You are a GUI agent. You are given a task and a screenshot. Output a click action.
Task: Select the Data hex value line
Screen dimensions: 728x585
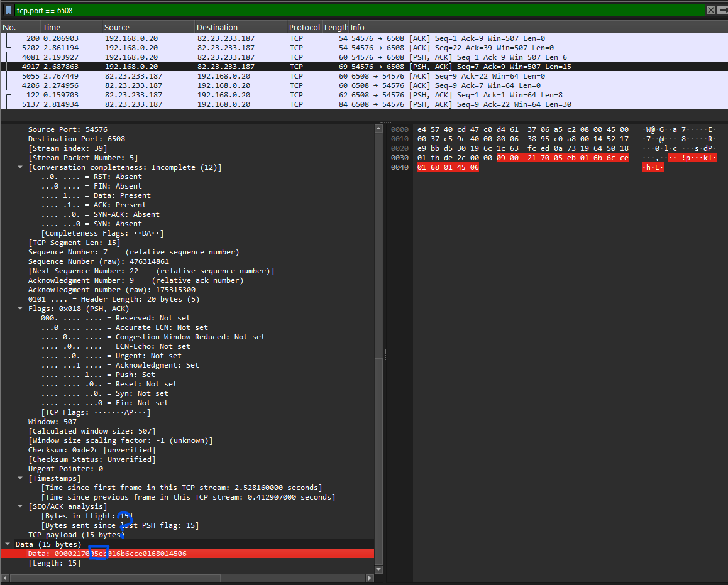coord(107,554)
